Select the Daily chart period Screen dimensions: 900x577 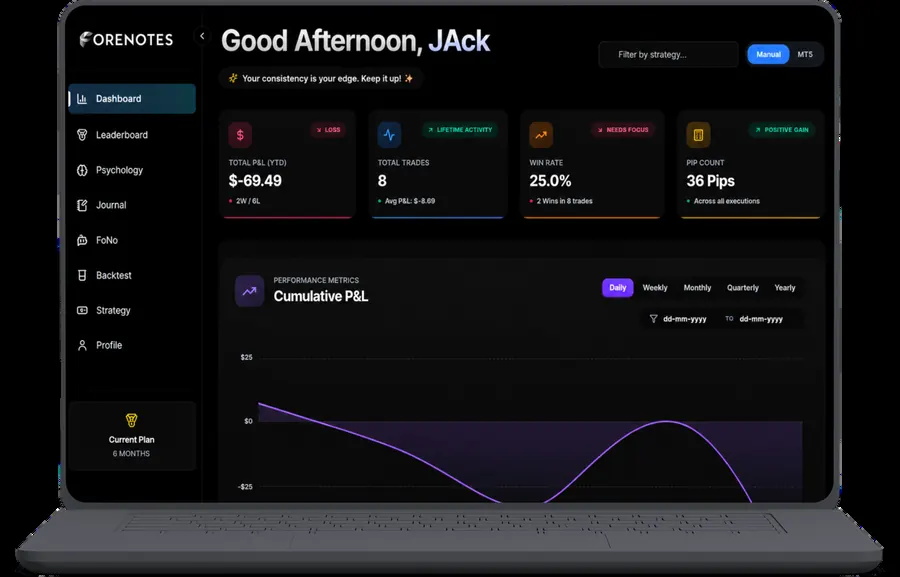(617, 288)
